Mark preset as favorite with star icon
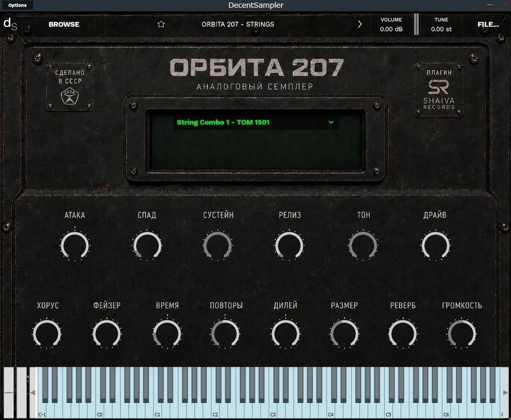The width and height of the screenshot is (511, 420). click(161, 24)
